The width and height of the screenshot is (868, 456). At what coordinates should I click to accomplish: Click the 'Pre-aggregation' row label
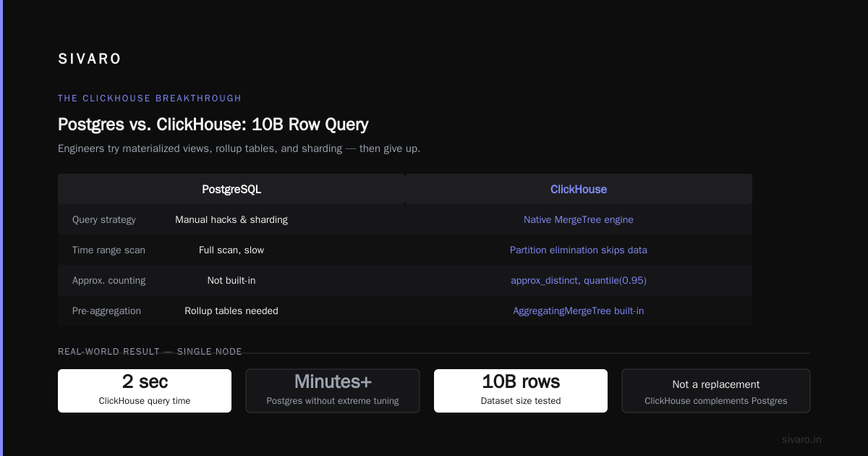[106, 311]
